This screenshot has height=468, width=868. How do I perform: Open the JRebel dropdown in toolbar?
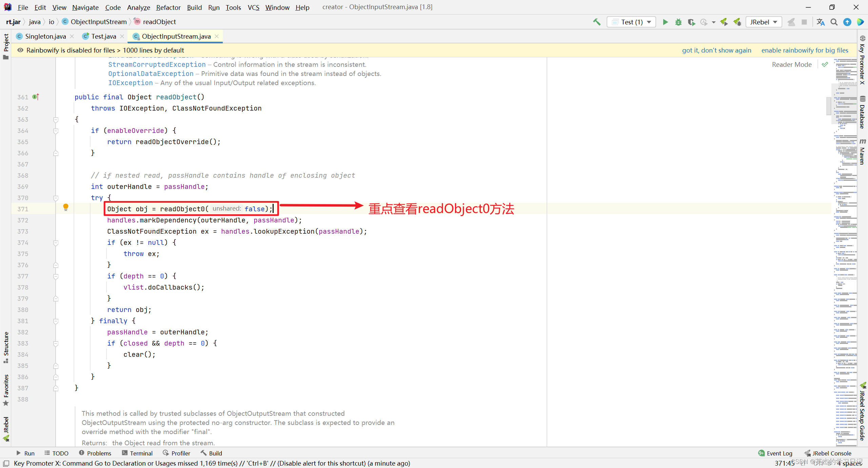[x=764, y=22]
